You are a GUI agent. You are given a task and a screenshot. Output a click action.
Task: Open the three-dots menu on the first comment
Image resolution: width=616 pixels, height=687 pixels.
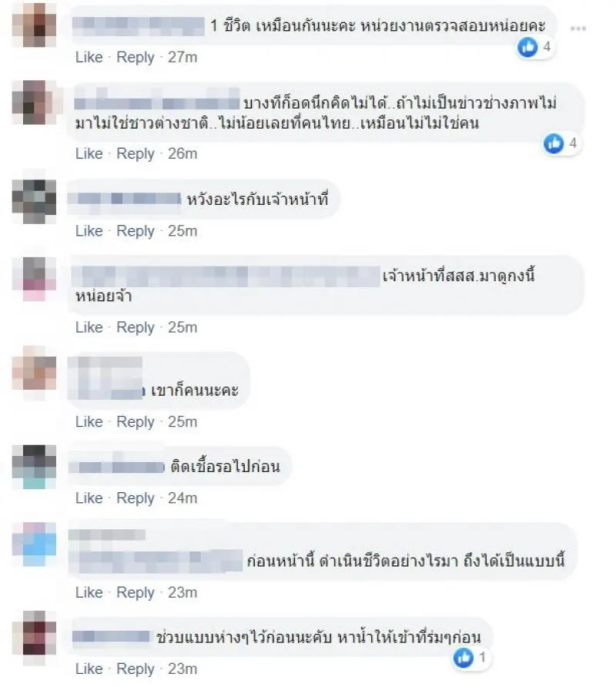577,28
